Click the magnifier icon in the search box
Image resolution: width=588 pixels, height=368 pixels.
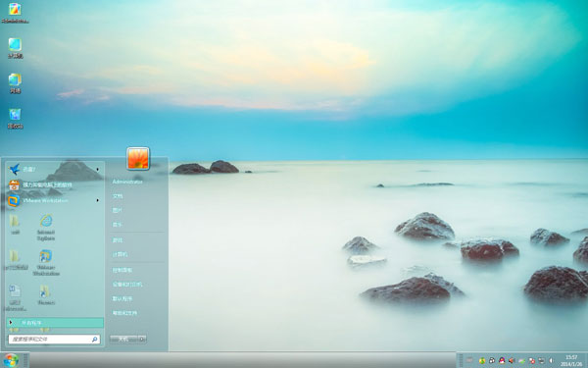click(94, 340)
